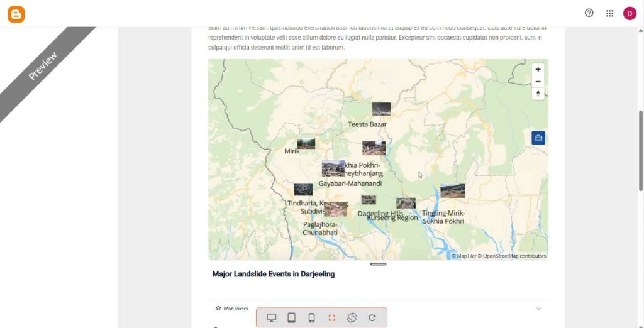Open the help question mark icon
The width and height of the screenshot is (644, 328).
(x=589, y=13)
